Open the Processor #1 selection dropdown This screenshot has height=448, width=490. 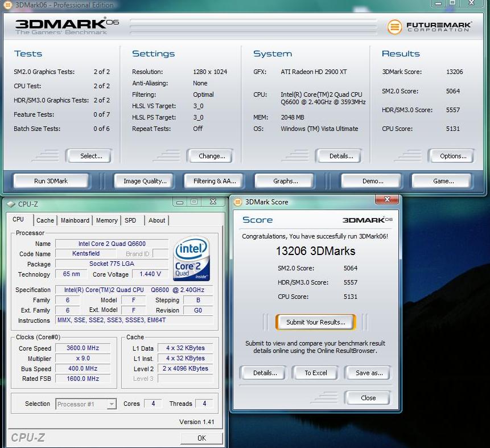point(111,404)
